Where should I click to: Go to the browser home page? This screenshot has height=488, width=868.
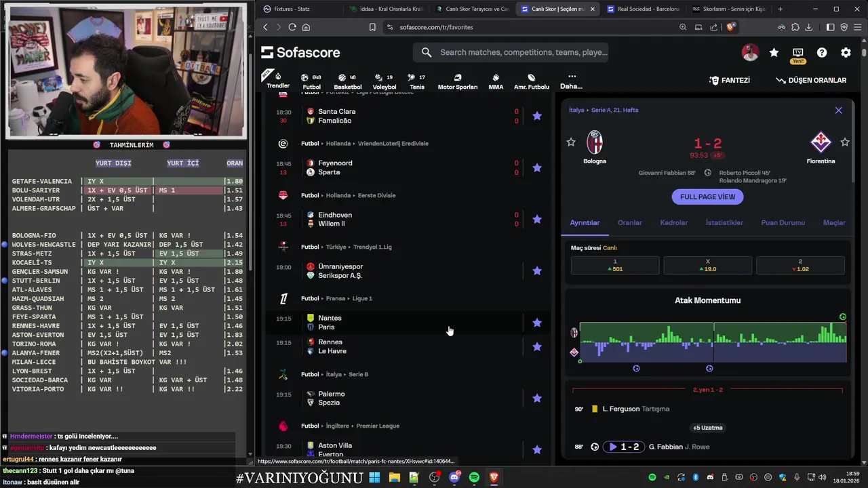pos(306,27)
